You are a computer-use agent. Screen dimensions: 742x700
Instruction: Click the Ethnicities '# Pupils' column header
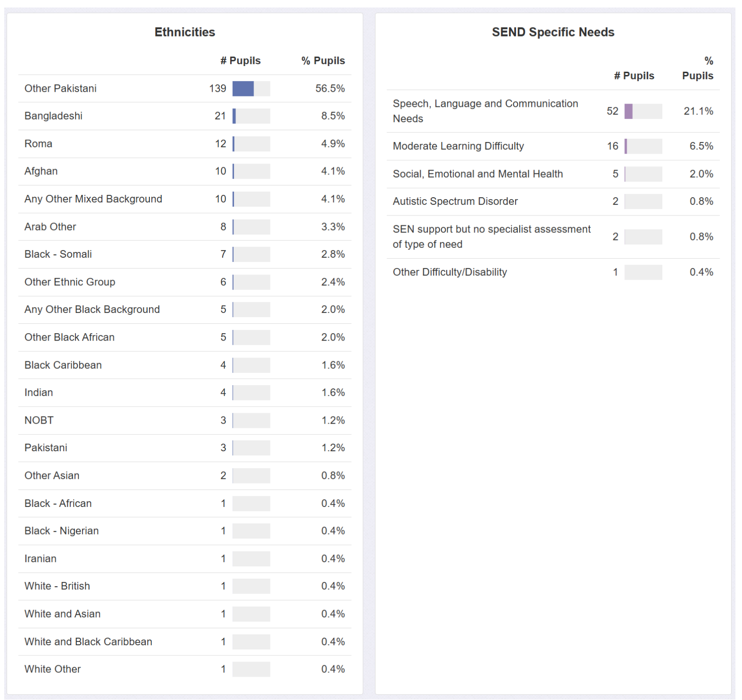click(240, 60)
